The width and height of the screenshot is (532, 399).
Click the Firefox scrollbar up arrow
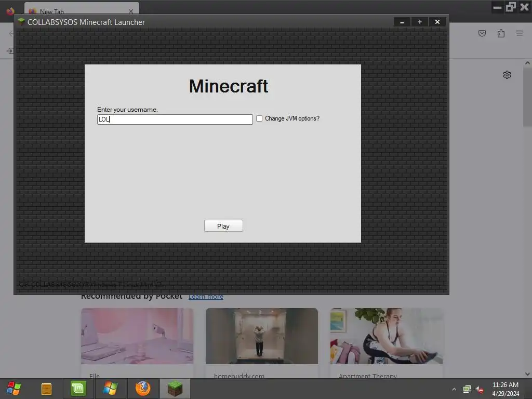click(x=527, y=63)
